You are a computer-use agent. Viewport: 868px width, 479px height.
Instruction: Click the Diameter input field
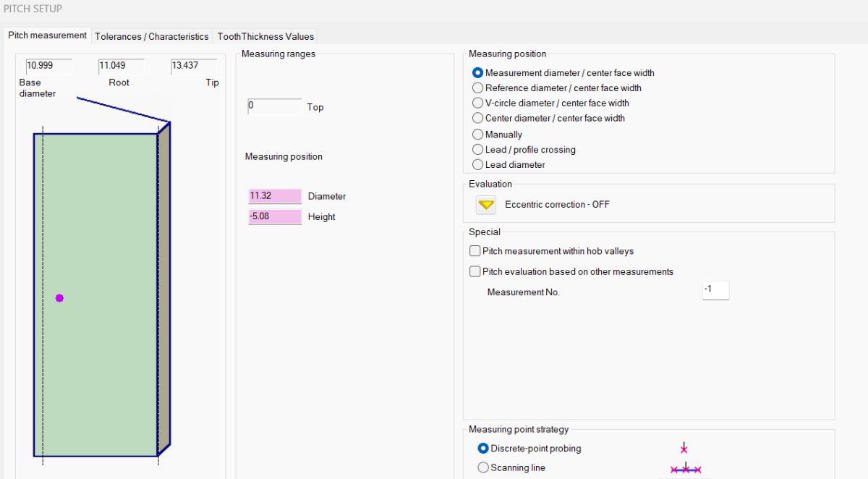(x=274, y=196)
